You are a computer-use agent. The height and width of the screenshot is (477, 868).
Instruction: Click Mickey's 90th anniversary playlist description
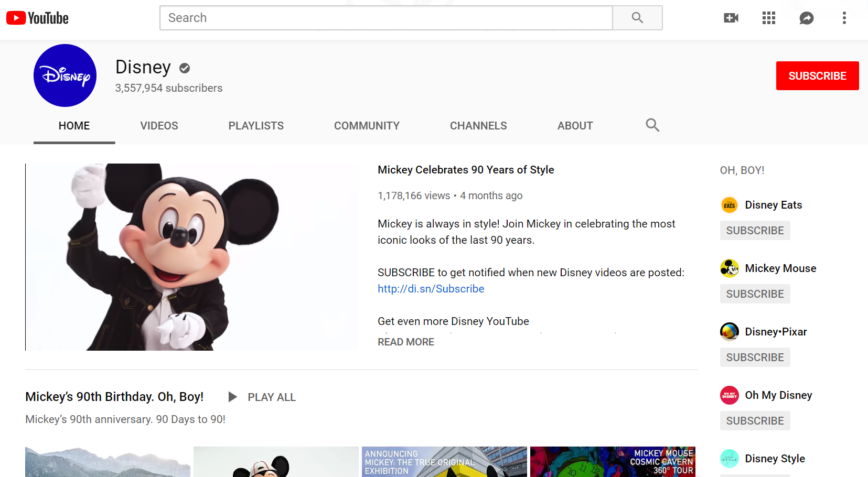click(125, 419)
